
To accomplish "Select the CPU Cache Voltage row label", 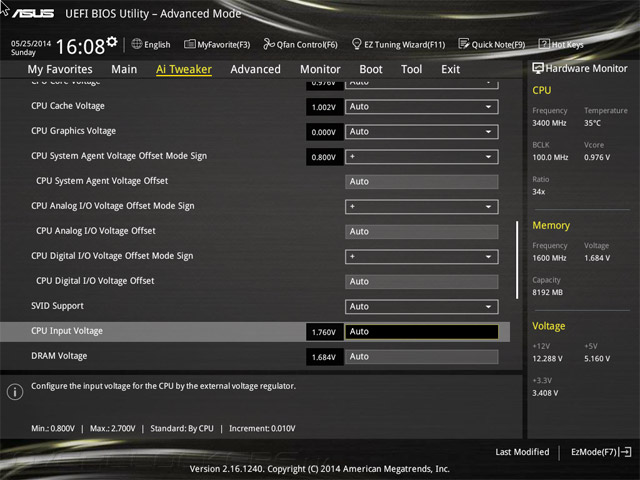I will pos(68,106).
